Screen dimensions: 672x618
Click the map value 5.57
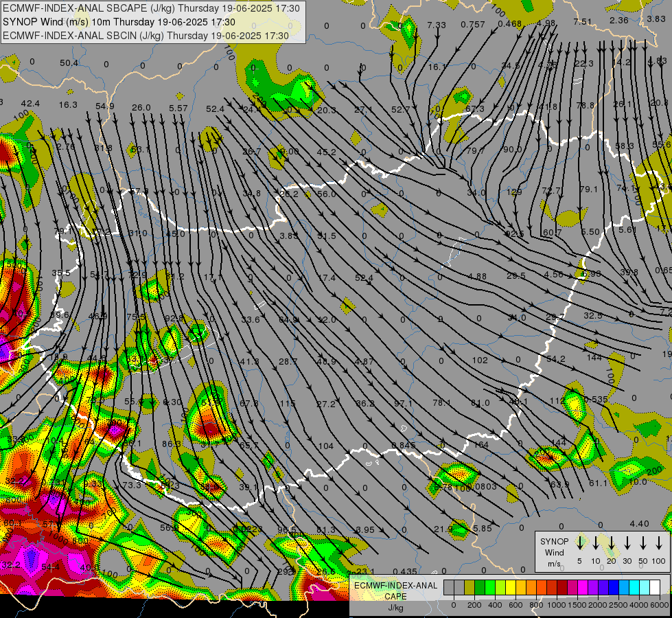pos(178,108)
